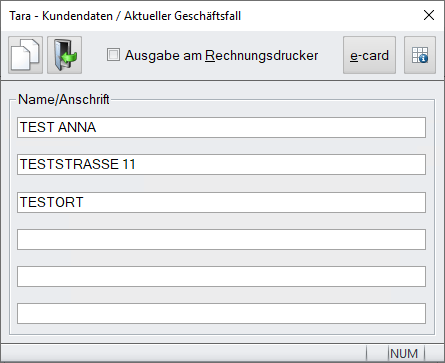This screenshot has height=363, width=445.
Task: Click the empty left status bar area
Action: coord(183,353)
